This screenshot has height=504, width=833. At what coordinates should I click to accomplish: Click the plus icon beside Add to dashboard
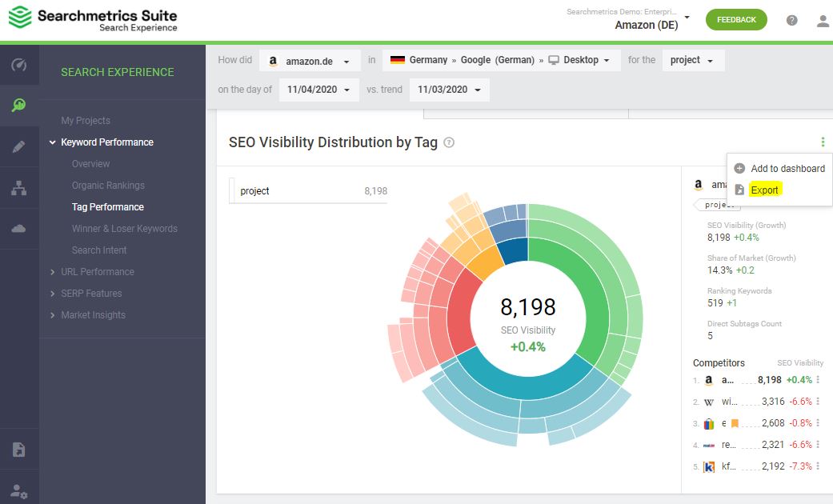click(739, 168)
